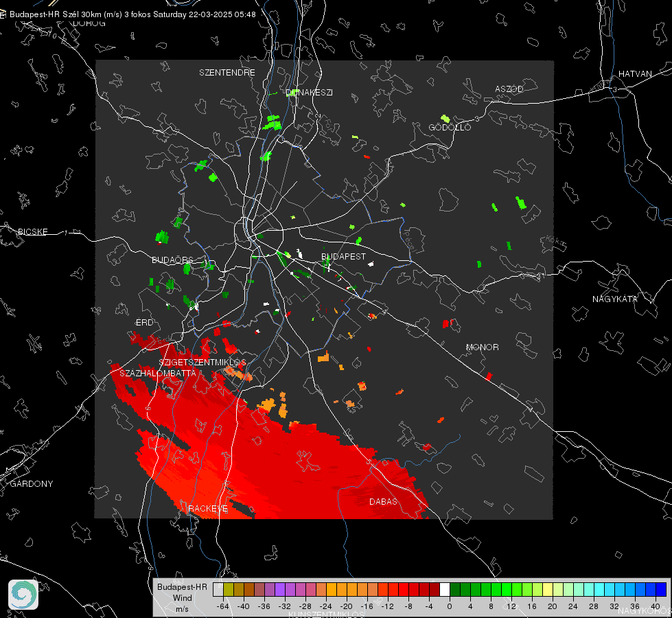Viewport: 672px width, 618px height.
Task: Click the -40 legend value
Action: [244, 606]
